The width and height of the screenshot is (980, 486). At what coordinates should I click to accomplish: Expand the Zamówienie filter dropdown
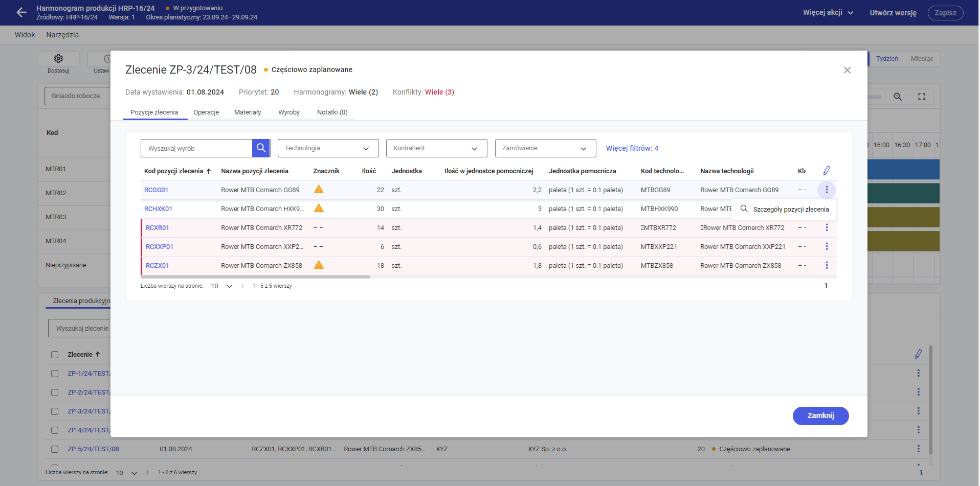click(545, 148)
